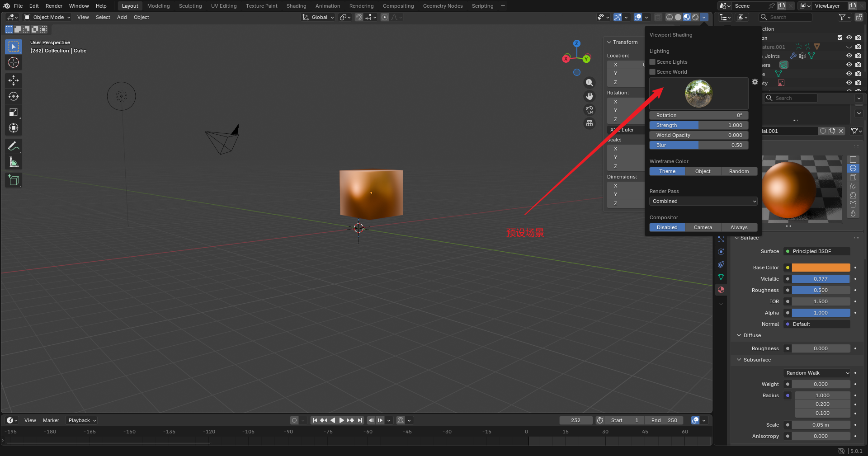Open the Render Pass Combined dropdown
This screenshot has width=868, height=456.
tap(703, 201)
